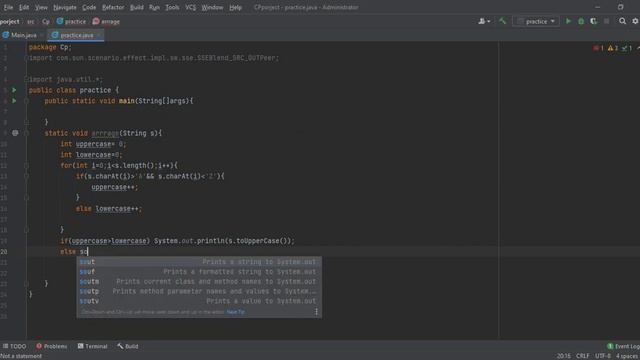Open IDE settings gear icon
The width and height of the screenshot is (640, 360).
pos(636,21)
